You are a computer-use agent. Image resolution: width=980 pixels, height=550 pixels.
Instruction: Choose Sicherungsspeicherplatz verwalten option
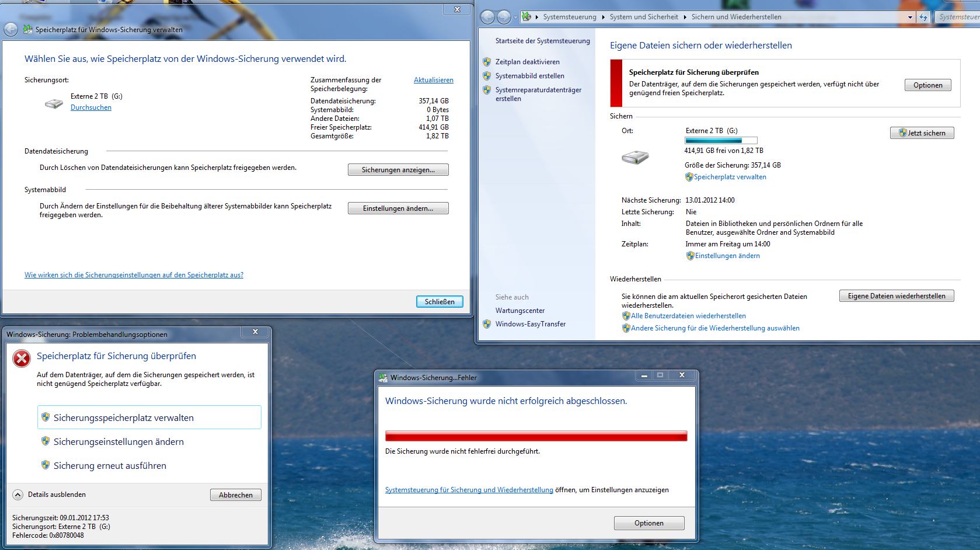(x=149, y=417)
